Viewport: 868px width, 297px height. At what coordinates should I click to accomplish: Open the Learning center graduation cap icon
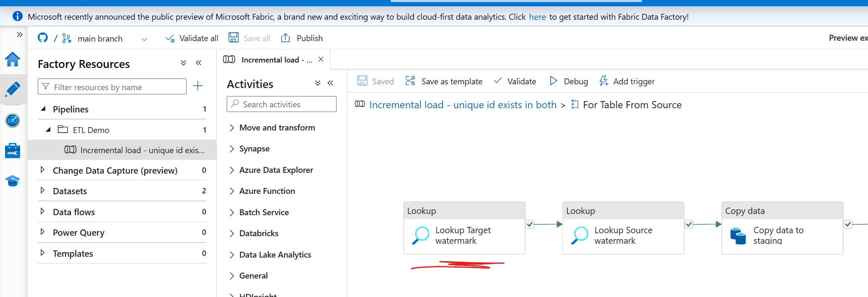click(13, 181)
